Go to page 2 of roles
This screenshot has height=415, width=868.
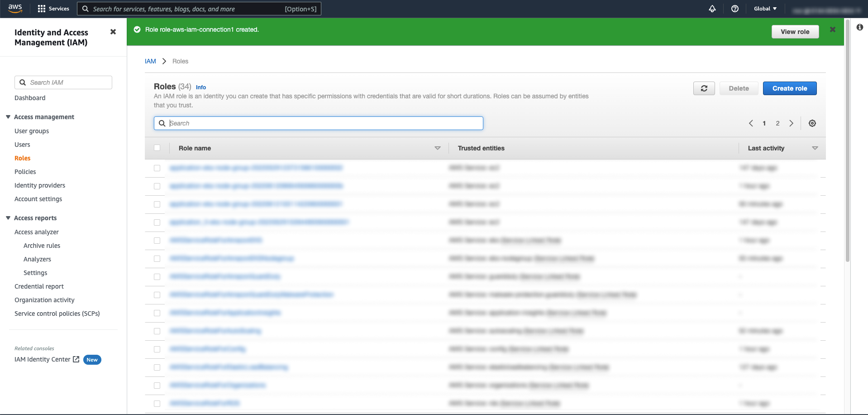777,123
